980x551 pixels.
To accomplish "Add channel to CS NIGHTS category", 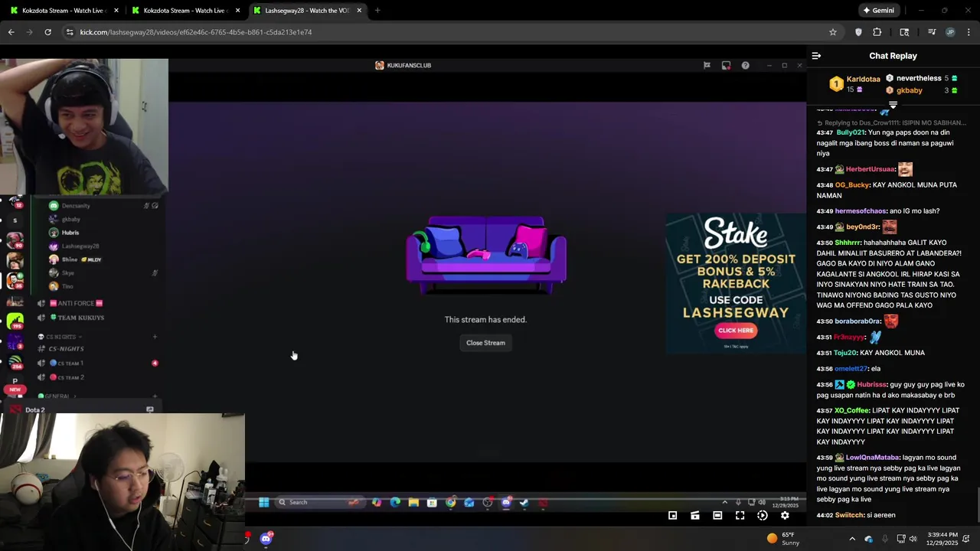I will pyautogui.click(x=155, y=337).
